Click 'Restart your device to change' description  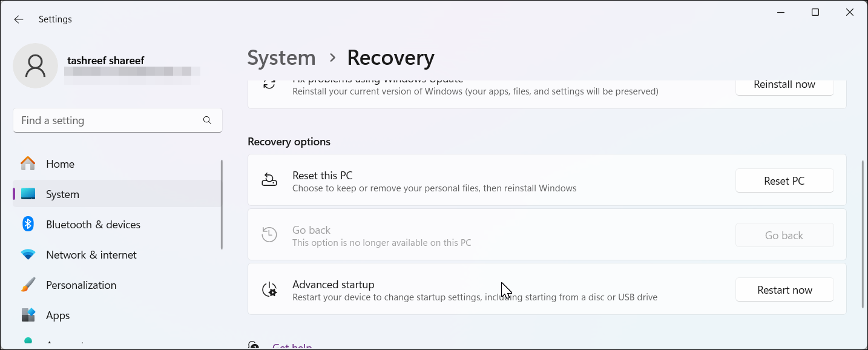click(475, 297)
